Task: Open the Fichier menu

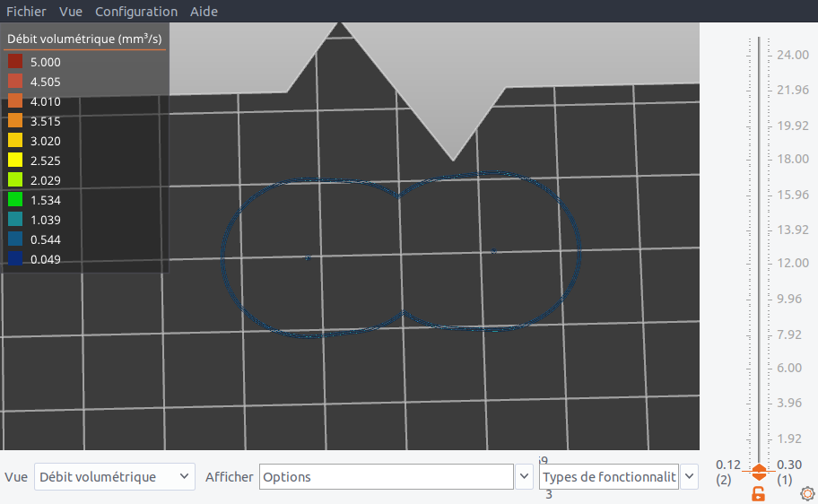Action: pyautogui.click(x=26, y=12)
